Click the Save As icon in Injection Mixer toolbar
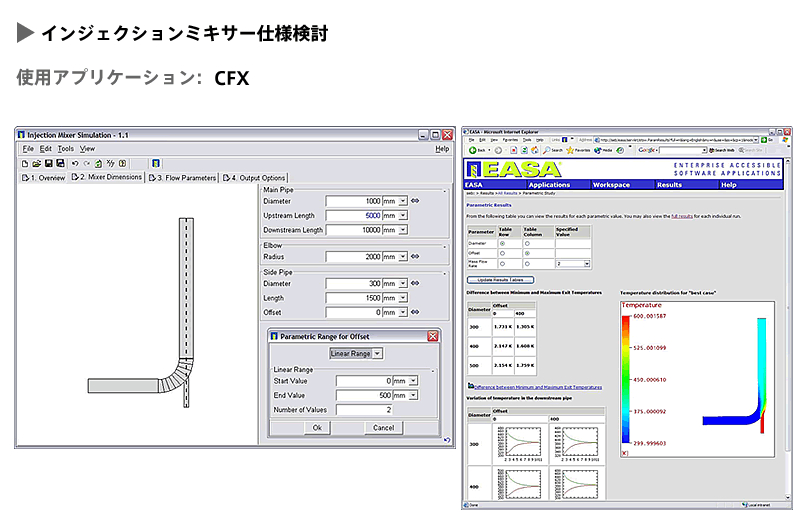This screenshot has width=800, height=525. coord(60,164)
